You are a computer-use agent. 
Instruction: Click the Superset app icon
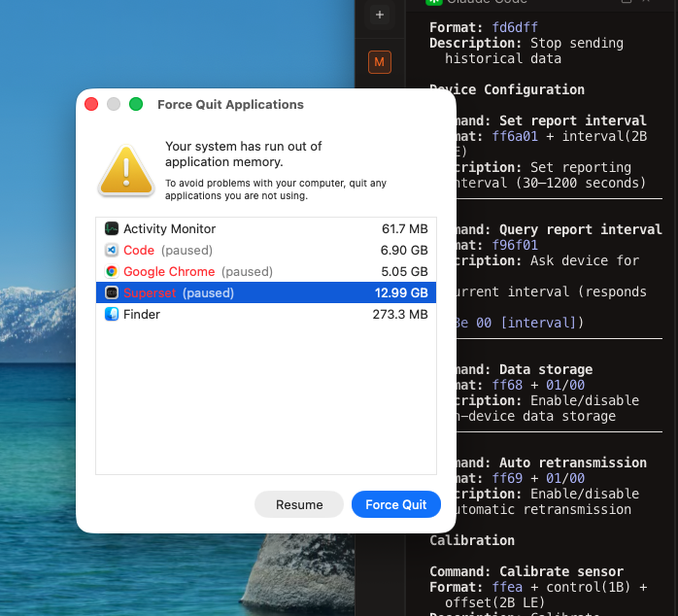coord(112,292)
